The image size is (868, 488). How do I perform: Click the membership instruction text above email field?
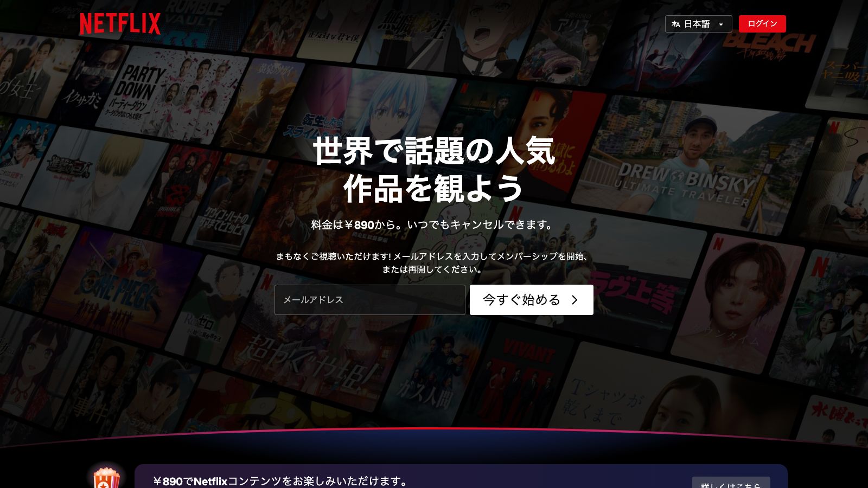pyautogui.click(x=433, y=262)
